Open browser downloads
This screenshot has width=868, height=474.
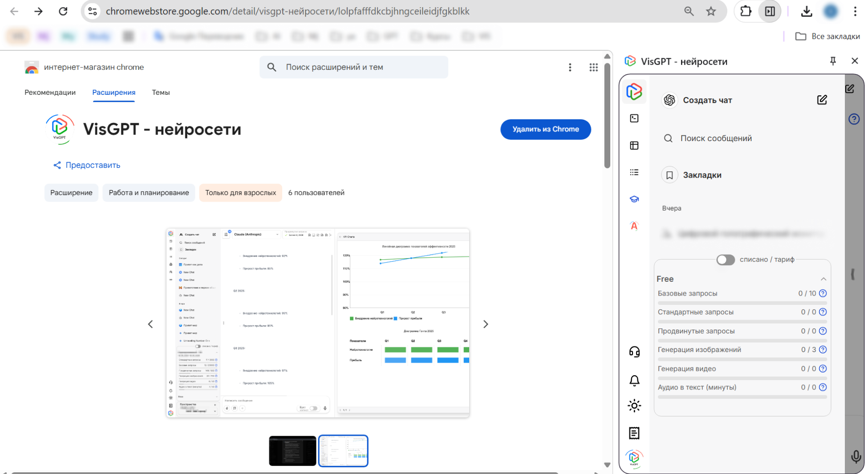click(807, 12)
